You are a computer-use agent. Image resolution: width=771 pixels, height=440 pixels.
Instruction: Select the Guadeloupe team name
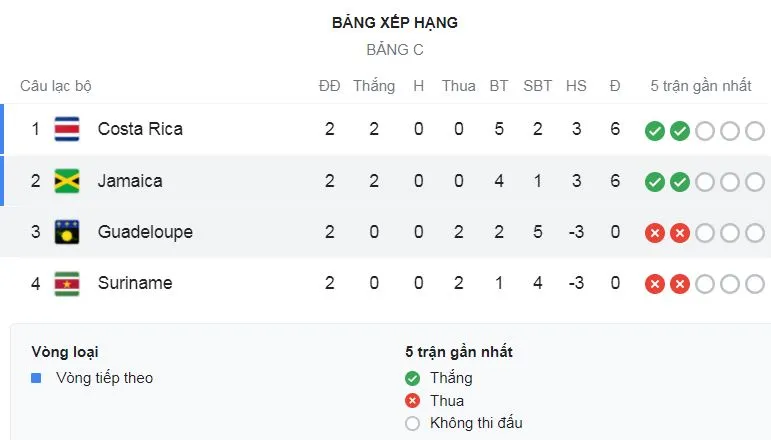point(145,232)
